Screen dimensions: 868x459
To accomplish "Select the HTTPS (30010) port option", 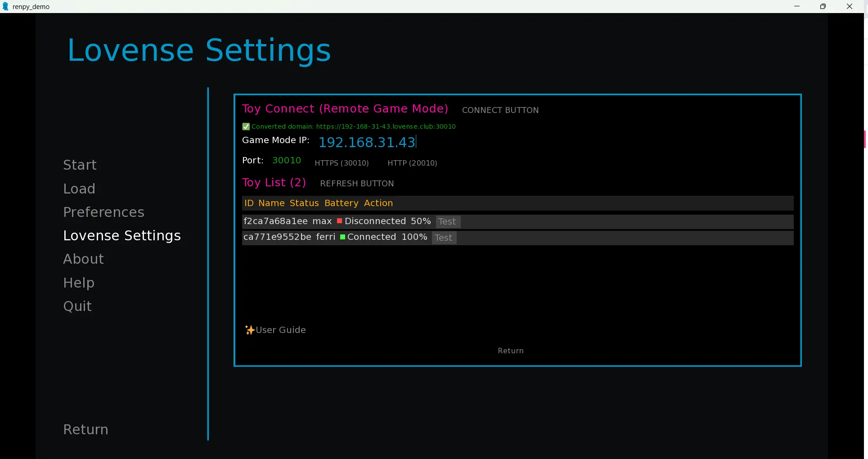I will point(342,163).
